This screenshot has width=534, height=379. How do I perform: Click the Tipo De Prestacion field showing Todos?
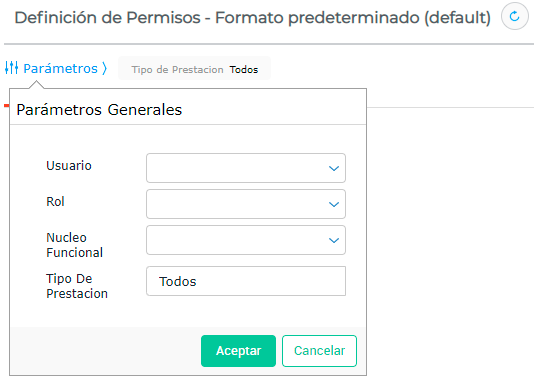[x=246, y=281]
